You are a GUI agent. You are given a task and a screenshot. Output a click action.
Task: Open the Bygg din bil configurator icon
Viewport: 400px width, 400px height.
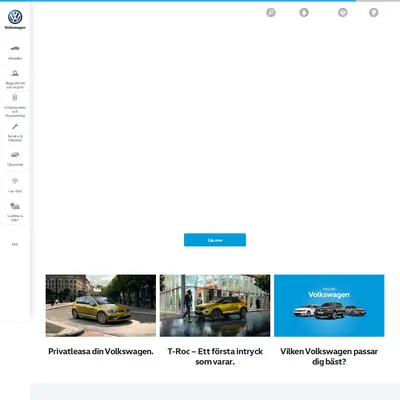(x=15, y=73)
